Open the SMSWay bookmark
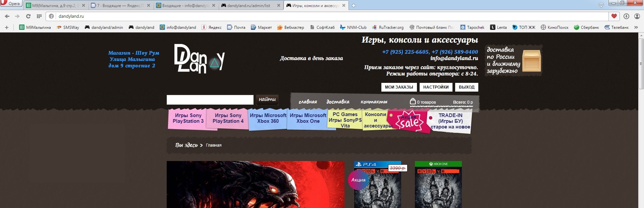Screen dimensions: 644x208 pyautogui.click(x=68, y=27)
